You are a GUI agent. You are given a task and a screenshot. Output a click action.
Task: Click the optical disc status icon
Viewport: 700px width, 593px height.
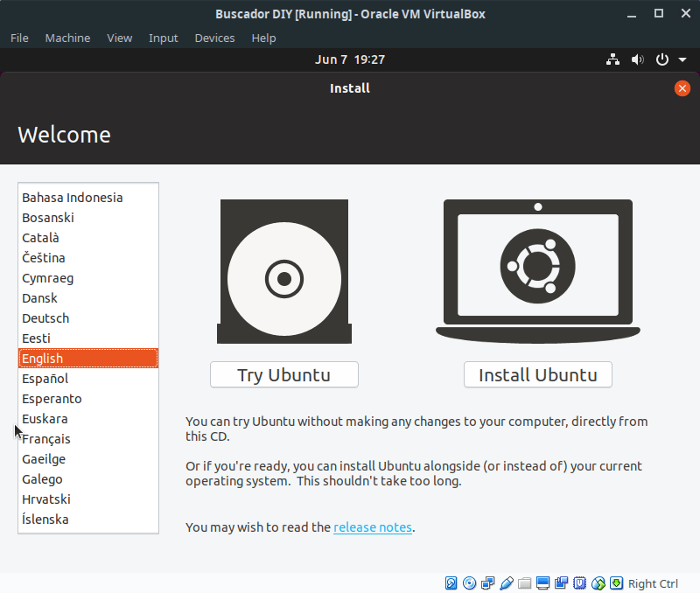[x=469, y=583]
